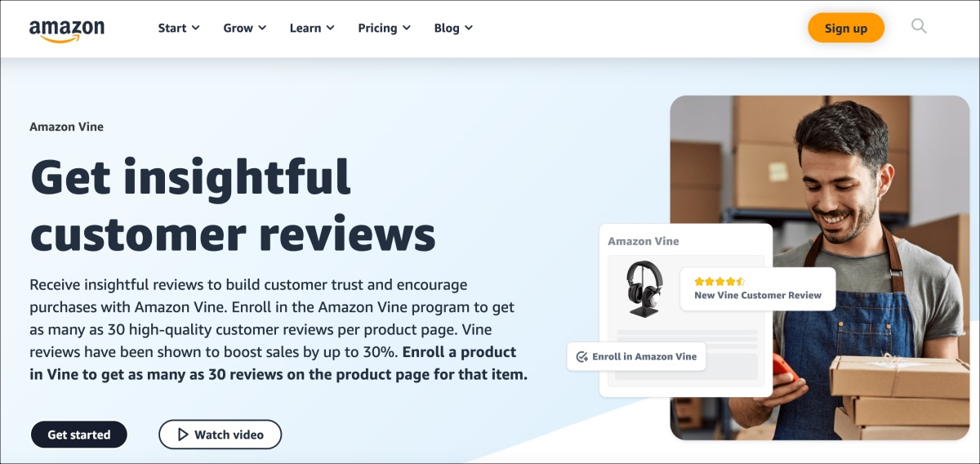Open the Start menu item
The height and width of the screenshot is (464, 980).
point(179,28)
